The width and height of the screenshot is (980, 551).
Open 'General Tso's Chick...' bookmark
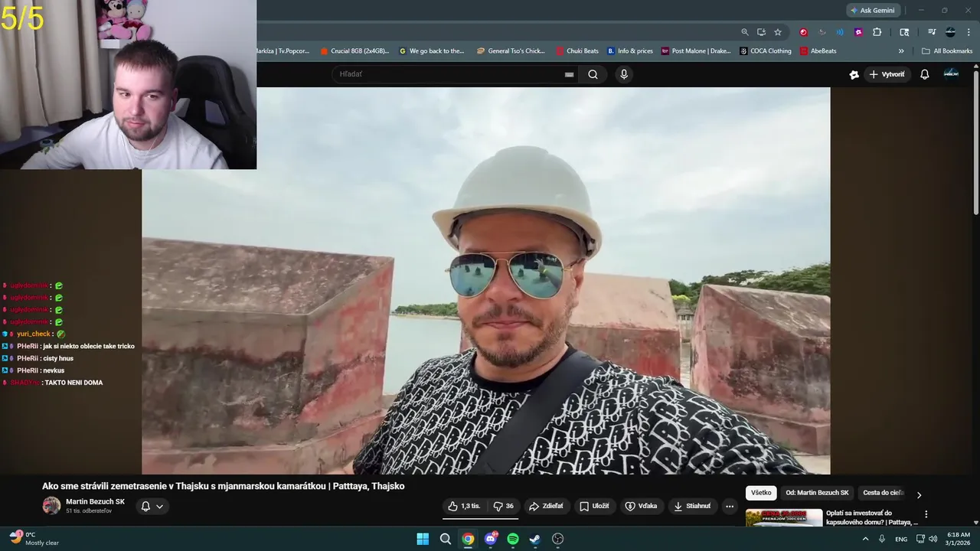pyautogui.click(x=511, y=51)
